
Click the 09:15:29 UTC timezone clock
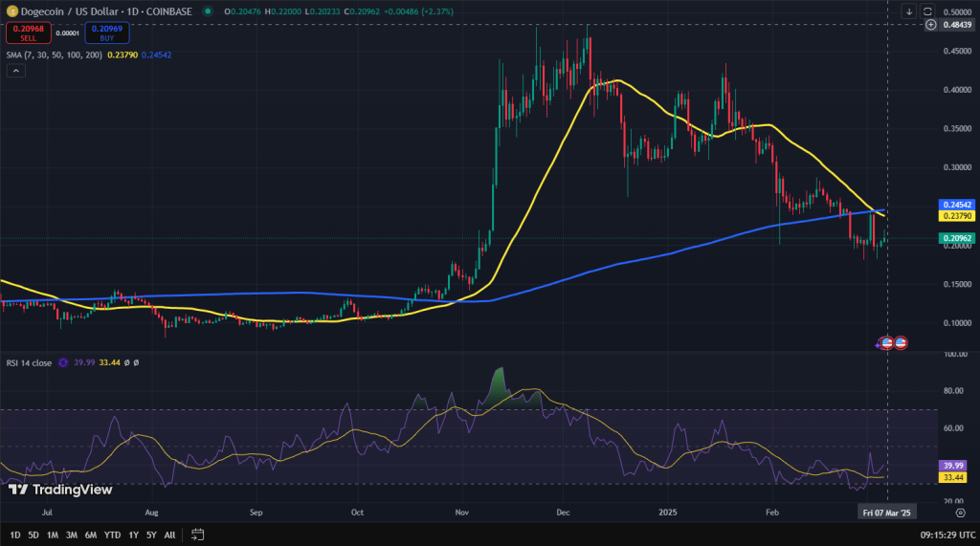[x=947, y=535]
